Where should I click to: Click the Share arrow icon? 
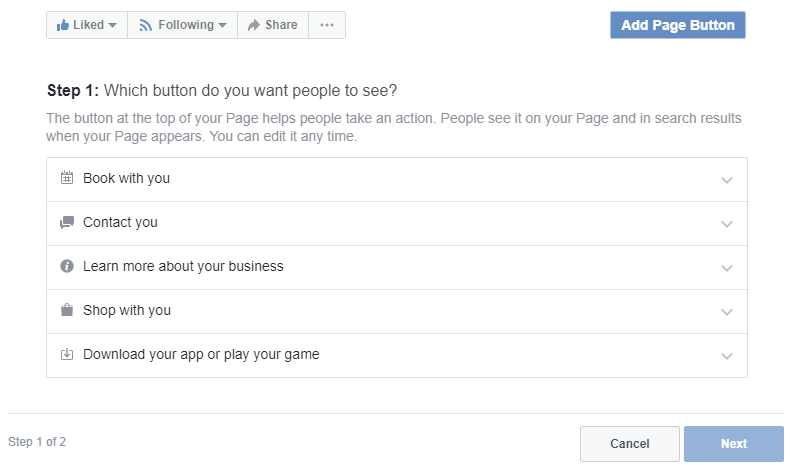(x=254, y=25)
